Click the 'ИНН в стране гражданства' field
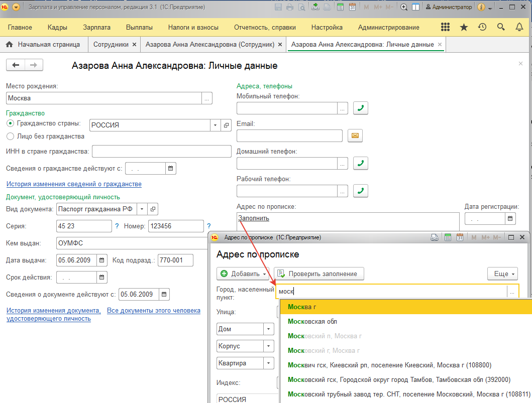Viewport: 532px width, 403px height. [161, 152]
